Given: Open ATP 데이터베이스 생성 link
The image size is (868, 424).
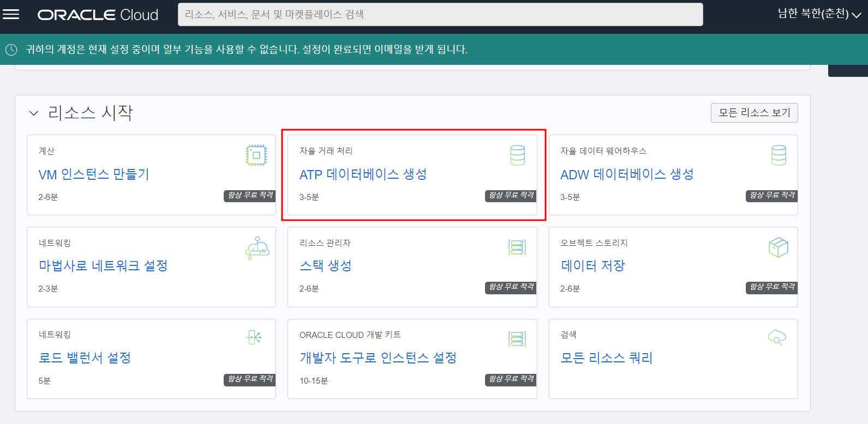Looking at the screenshot, I should coord(363,174).
